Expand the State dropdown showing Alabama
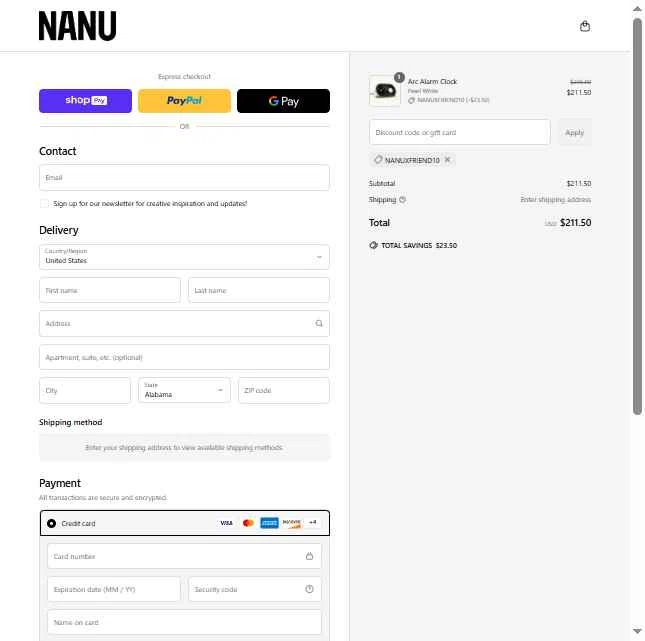Screen dimensions: 645x641 184,390
